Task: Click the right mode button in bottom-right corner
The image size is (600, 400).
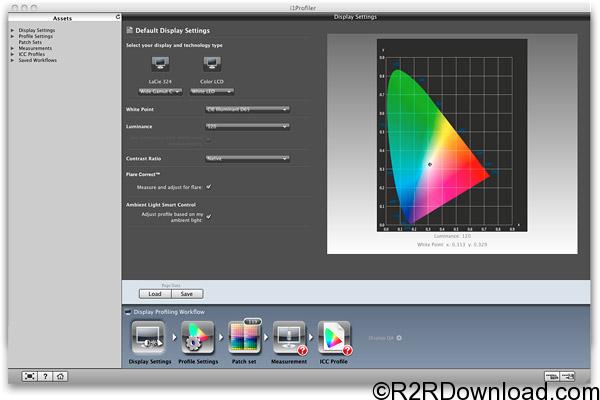Action: point(567,376)
